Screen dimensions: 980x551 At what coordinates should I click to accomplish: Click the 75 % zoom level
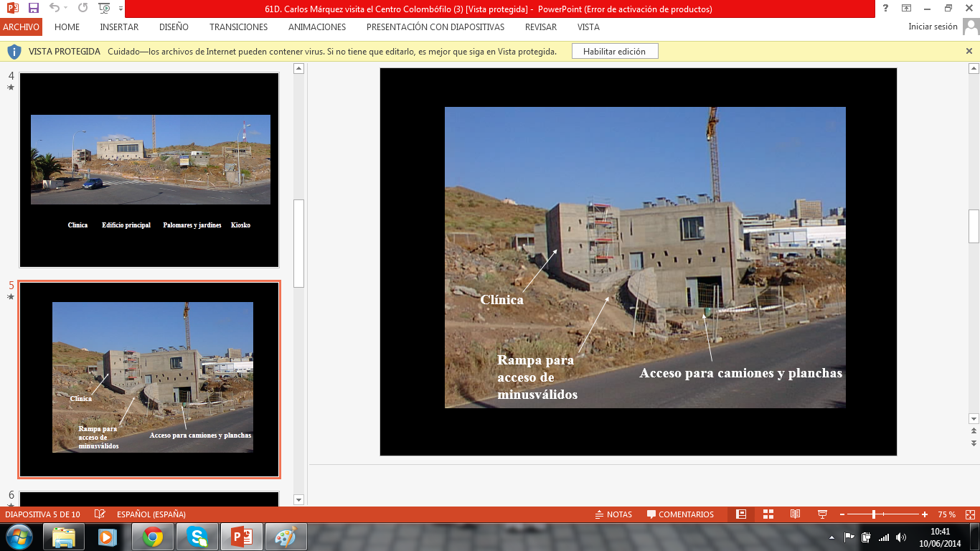tap(946, 514)
